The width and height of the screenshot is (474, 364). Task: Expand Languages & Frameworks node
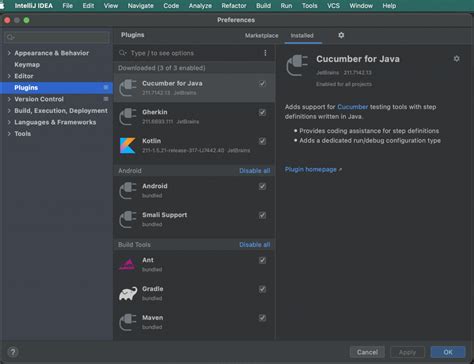[9, 122]
